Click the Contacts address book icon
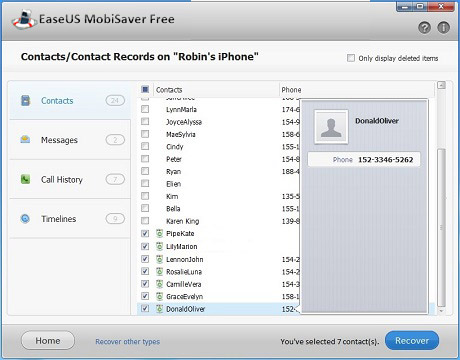Image resolution: width=460 pixels, height=360 pixels. pos(26,100)
